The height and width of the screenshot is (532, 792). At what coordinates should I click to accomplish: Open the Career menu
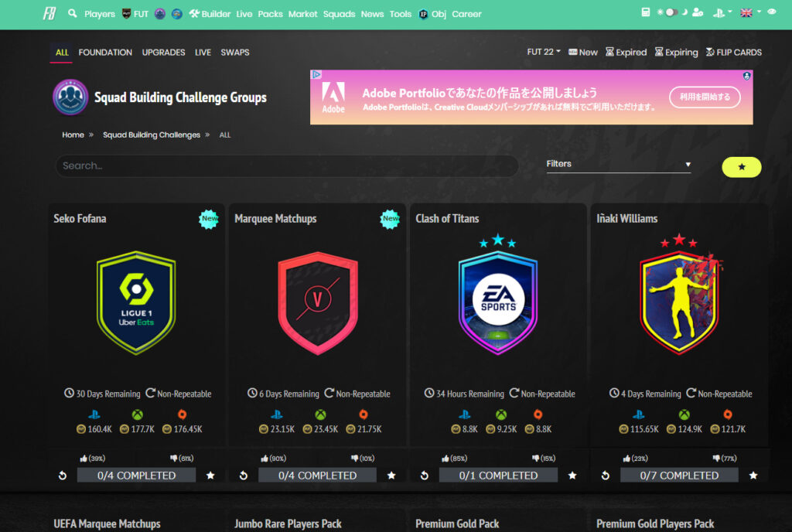tap(466, 14)
